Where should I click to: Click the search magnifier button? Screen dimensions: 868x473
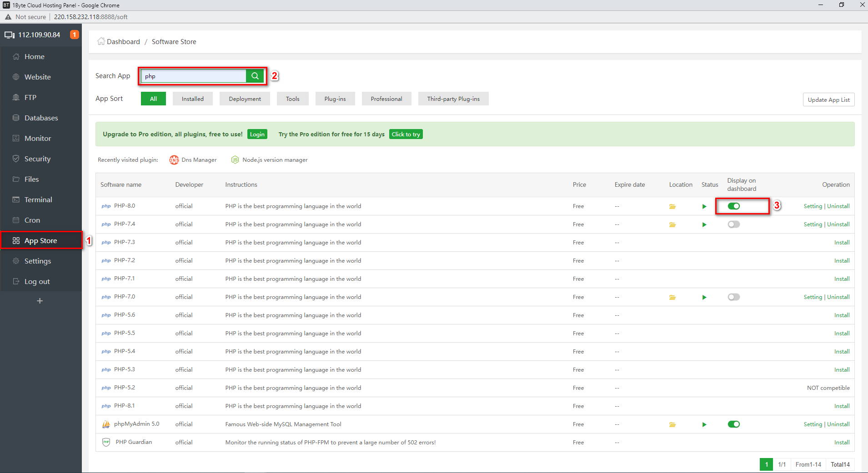coord(255,76)
